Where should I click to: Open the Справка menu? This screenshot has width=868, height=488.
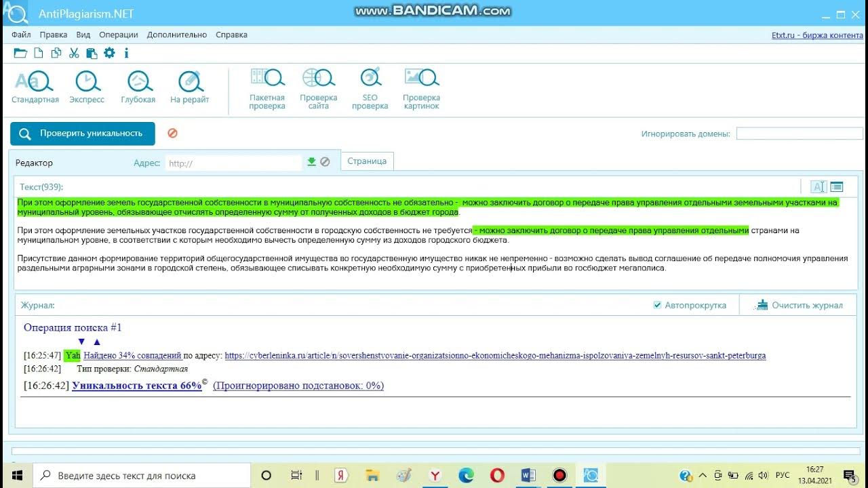(x=231, y=35)
